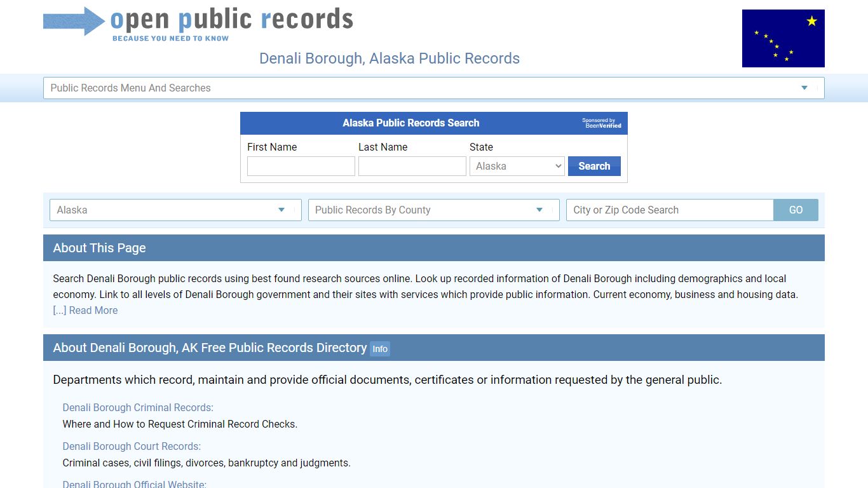Open the State dropdown showing Alaska in the search form
The width and height of the screenshot is (868, 488).
517,166
